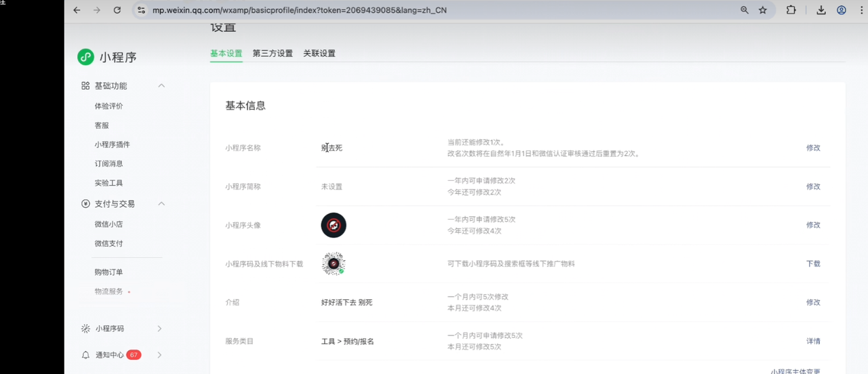Click the 支付与交易 yen icon
Viewport: 868px width, 374px height.
click(85, 204)
